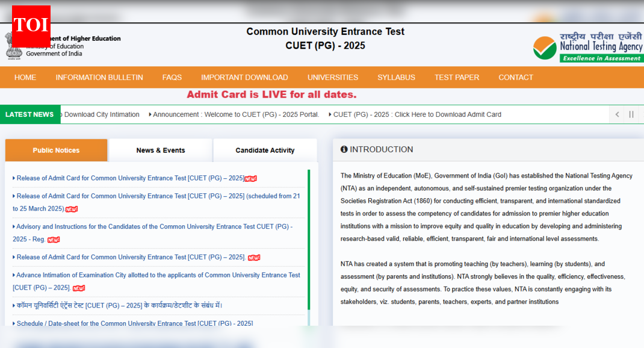Viewport: 644px width, 348px height.
Task: Open the SYLLABUS menu item
Action: (396, 78)
